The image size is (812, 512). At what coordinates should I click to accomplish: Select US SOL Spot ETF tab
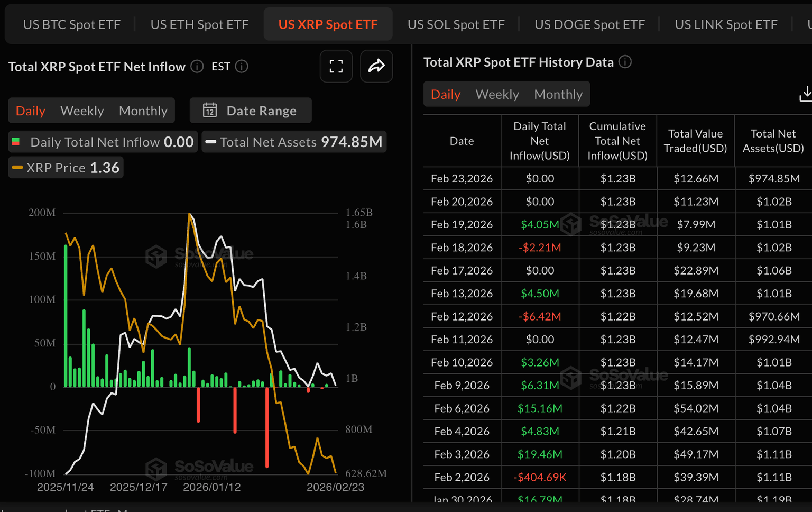[x=456, y=24]
